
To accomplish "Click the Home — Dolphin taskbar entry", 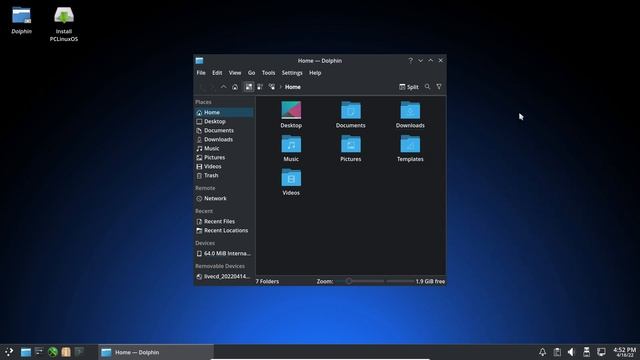I will 156,352.
